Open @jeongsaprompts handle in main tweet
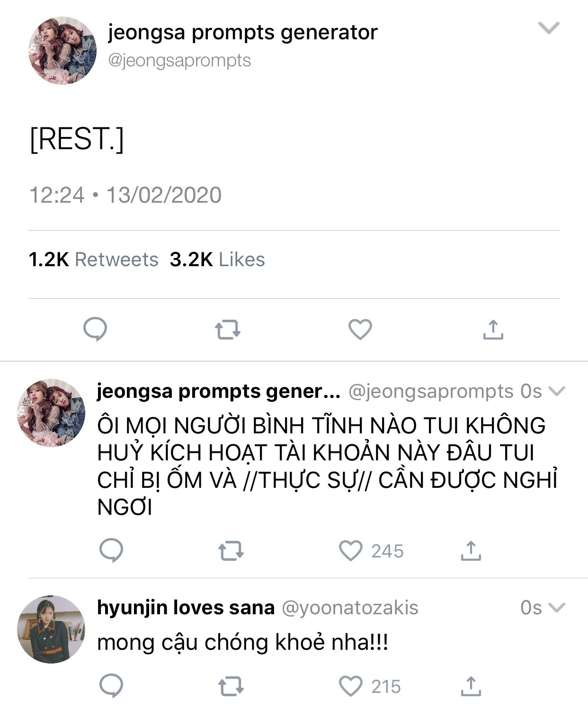This screenshot has width=588, height=727. (x=179, y=61)
